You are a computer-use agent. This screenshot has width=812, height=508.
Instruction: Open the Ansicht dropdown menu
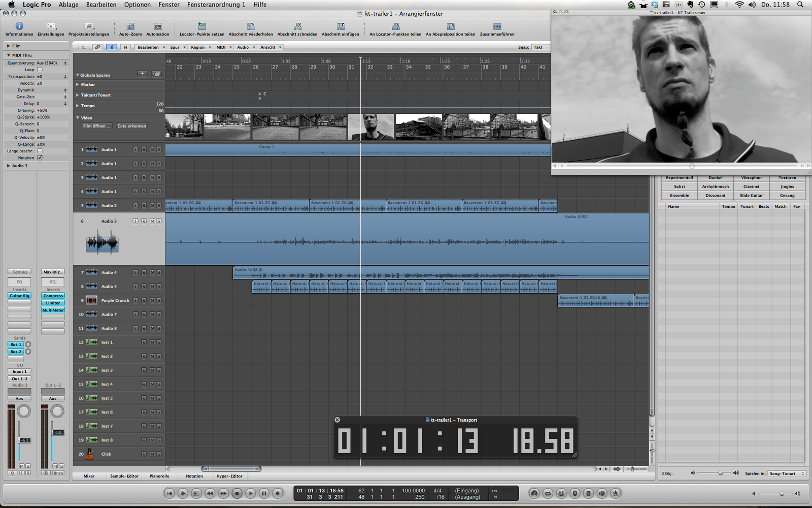pos(271,47)
